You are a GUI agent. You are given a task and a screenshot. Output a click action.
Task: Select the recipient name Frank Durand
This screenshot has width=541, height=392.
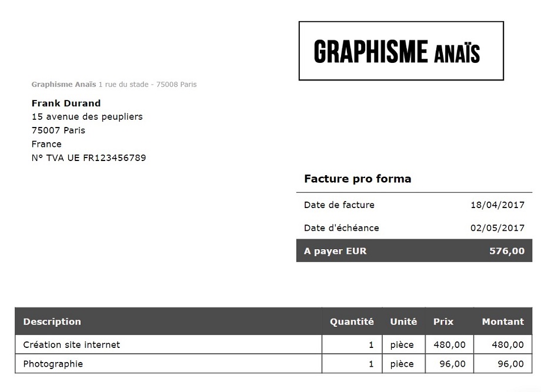pos(66,103)
